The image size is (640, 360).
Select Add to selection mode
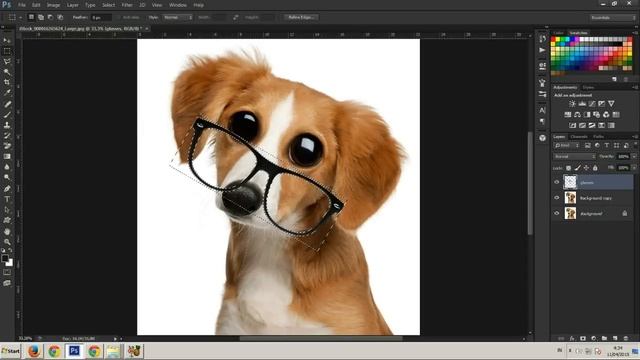pos(41,18)
